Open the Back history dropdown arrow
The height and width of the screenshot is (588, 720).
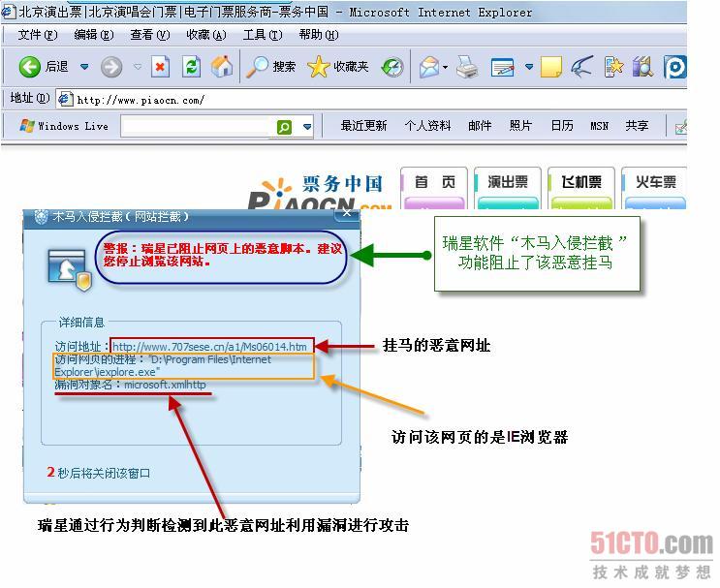(84, 67)
